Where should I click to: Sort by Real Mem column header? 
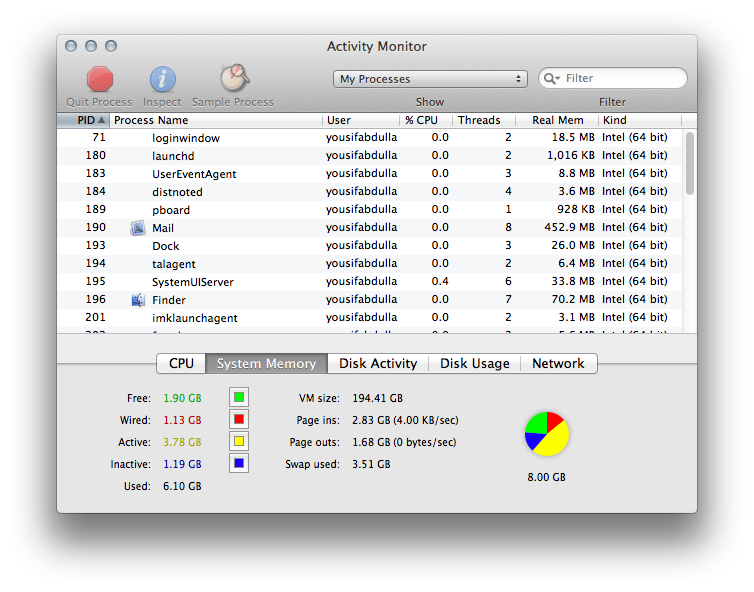pyautogui.click(x=557, y=120)
